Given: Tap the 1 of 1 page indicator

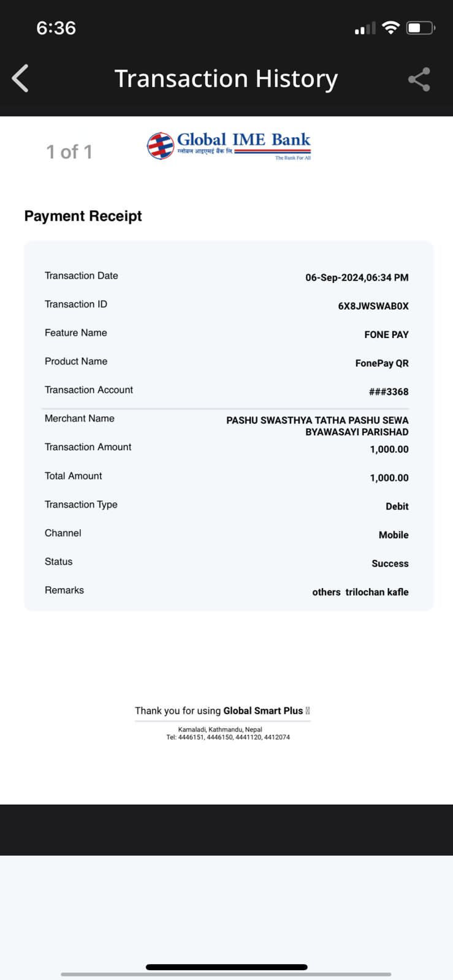Looking at the screenshot, I should 69,152.
